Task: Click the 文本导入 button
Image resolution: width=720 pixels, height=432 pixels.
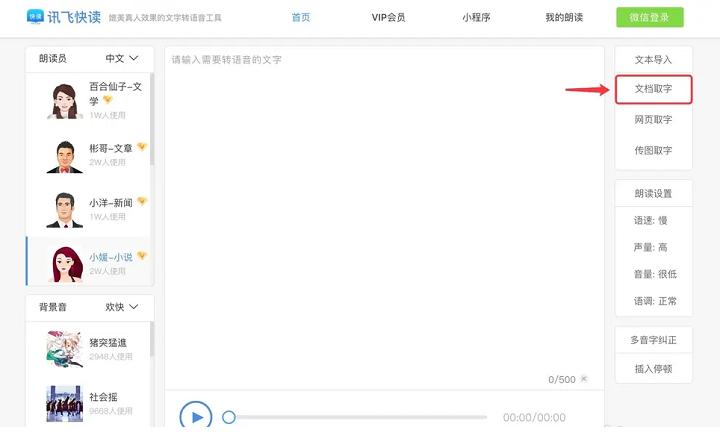Action: coord(653,60)
